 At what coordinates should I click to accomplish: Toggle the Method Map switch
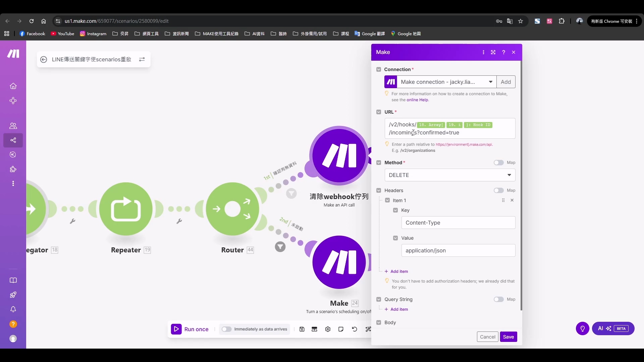pos(498,163)
